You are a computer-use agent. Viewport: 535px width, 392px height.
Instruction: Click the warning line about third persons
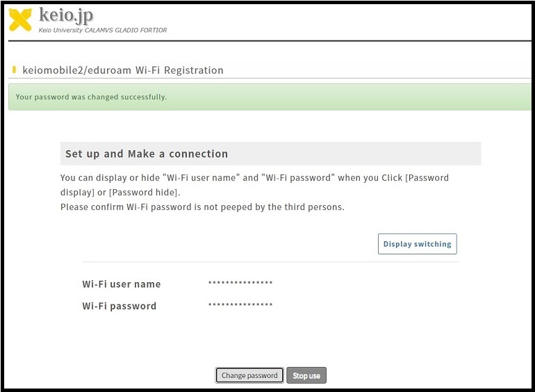pyautogui.click(x=202, y=207)
